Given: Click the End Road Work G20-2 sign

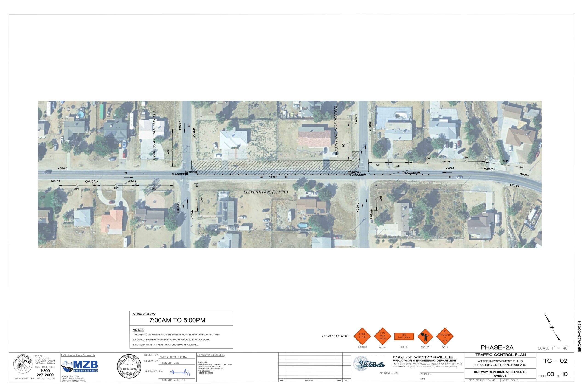Looking at the screenshot, I should tap(404, 336).
